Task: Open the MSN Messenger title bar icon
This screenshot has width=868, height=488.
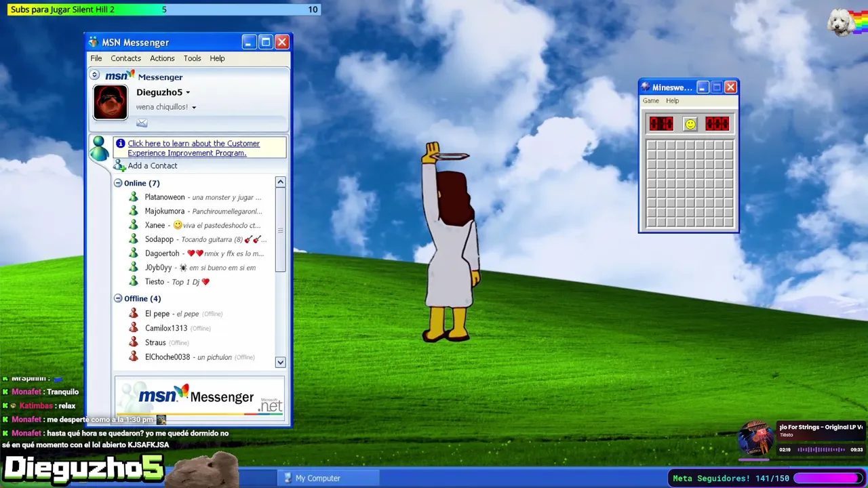Action: pos(94,42)
